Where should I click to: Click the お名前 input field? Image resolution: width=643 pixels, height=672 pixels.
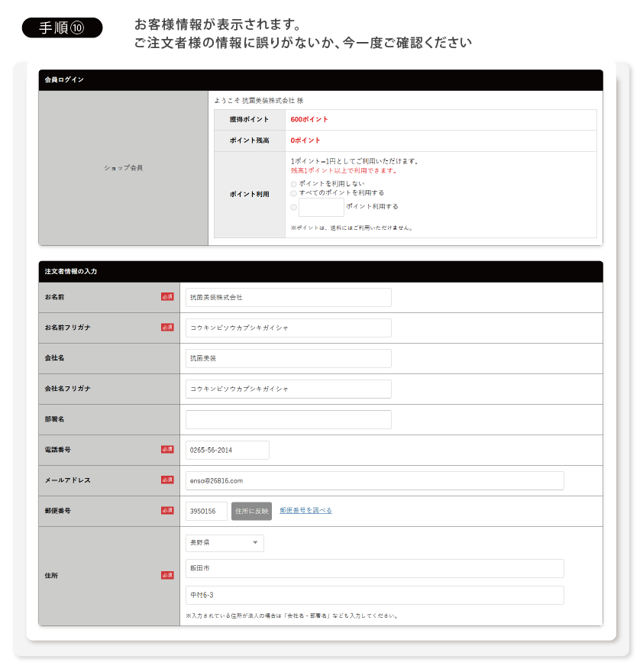pos(288,297)
